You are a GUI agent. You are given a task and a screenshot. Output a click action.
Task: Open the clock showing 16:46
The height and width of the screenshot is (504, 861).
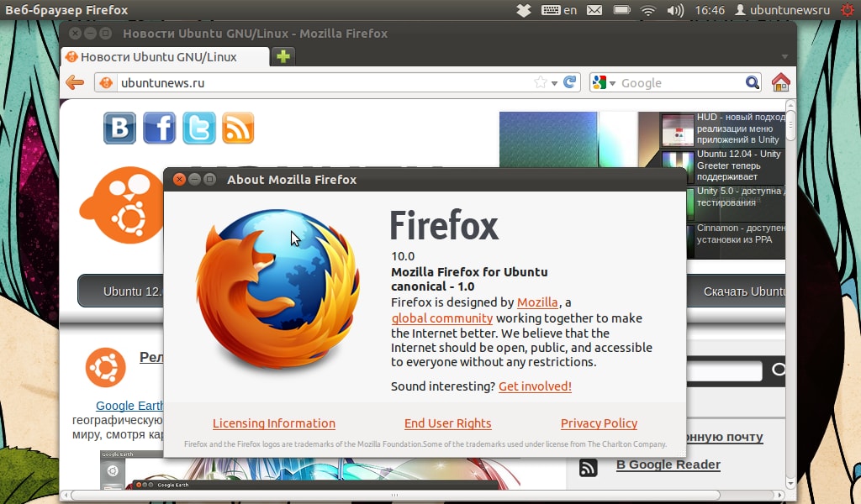click(x=710, y=10)
